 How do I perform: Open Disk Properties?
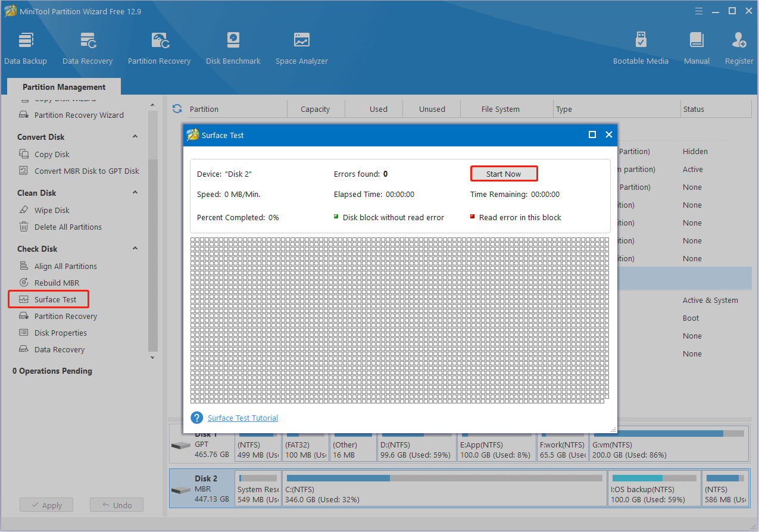[61, 333]
